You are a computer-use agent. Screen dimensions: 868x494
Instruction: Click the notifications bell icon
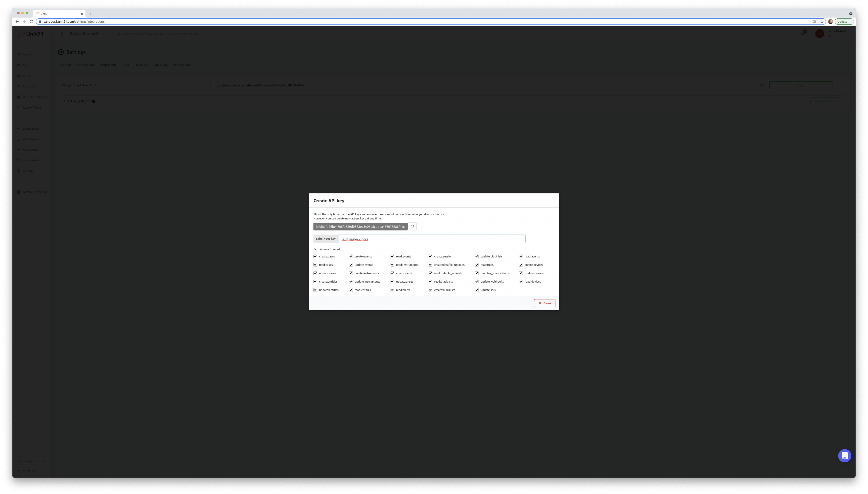[x=803, y=33]
